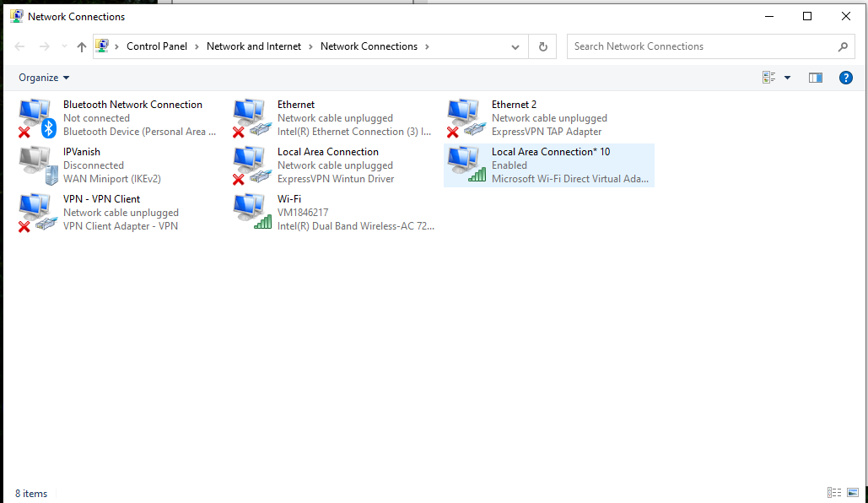This screenshot has height=503, width=868.
Task: Expand chevron after Control Panel breadcrumb
Action: click(x=197, y=47)
